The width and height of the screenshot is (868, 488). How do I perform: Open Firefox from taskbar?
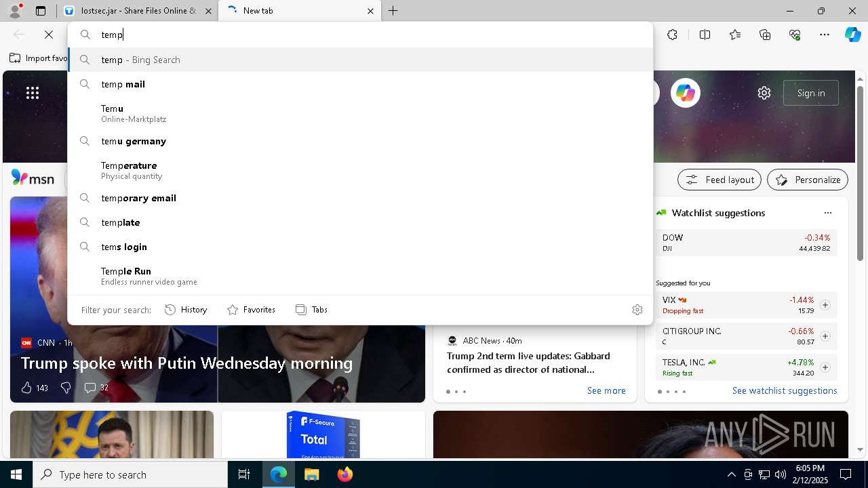[344, 474]
